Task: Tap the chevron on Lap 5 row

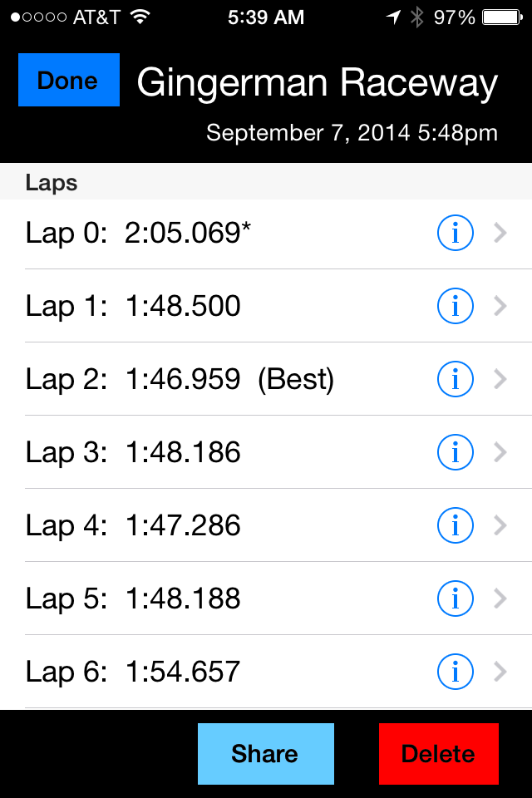Action: tap(500, 599)
